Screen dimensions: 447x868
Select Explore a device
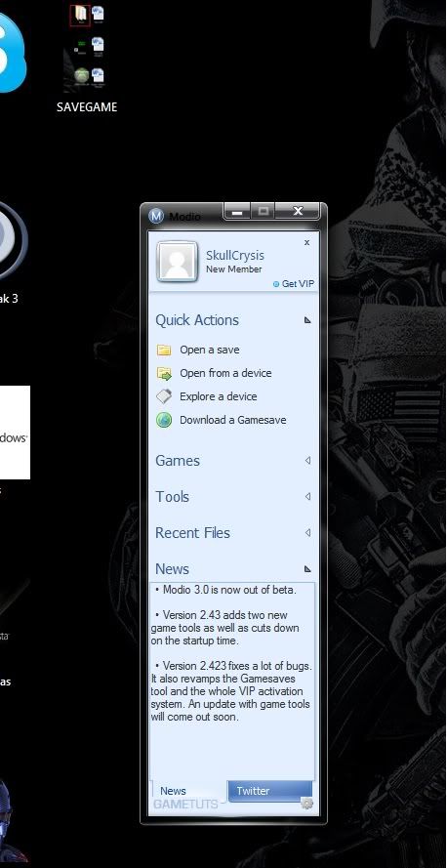point(219,396)
